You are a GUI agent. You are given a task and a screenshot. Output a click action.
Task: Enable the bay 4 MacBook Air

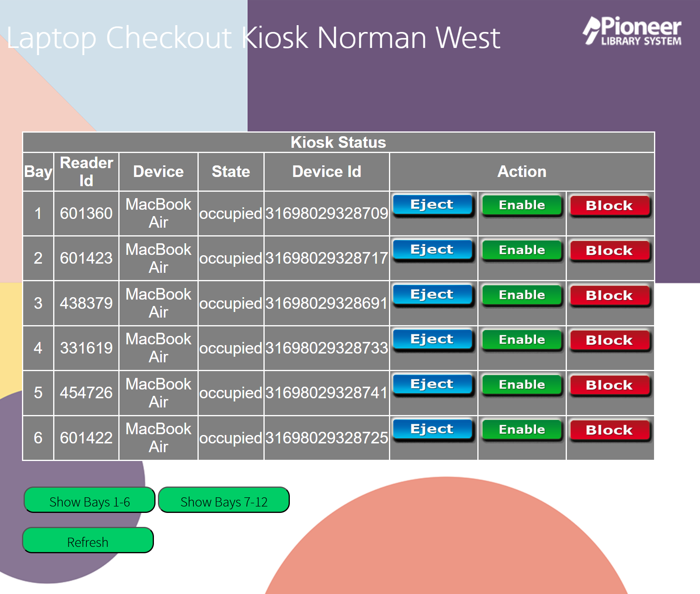[x=522, y=340]
